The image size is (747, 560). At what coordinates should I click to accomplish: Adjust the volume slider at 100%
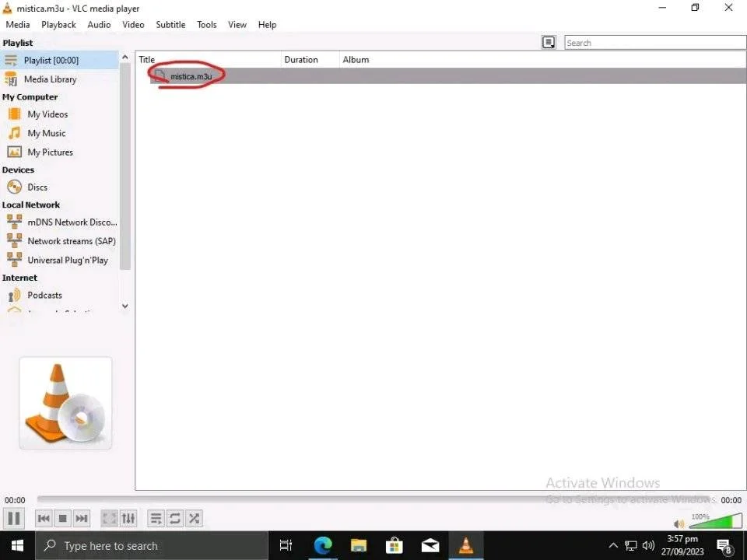[x=716, y=521]
